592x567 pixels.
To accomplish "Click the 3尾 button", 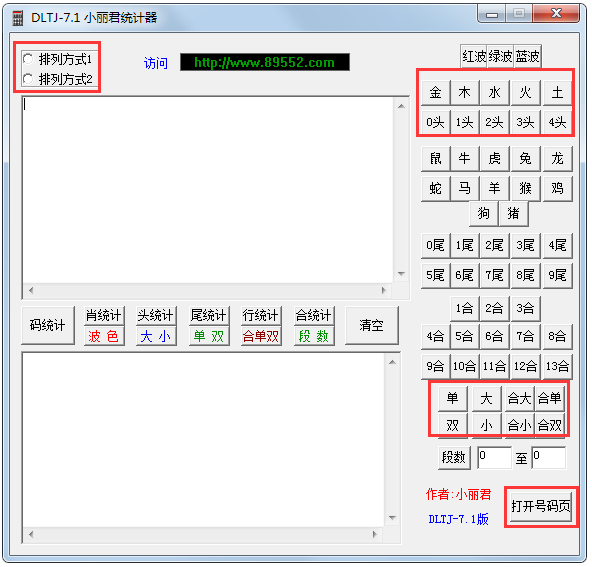I will tap(526, 246).
